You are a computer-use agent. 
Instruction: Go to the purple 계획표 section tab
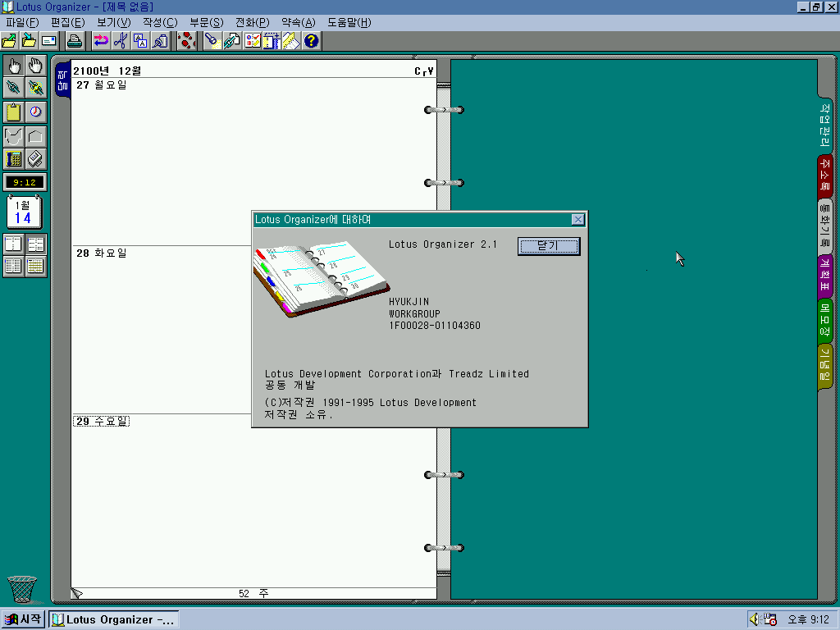[x=825, y=276]
